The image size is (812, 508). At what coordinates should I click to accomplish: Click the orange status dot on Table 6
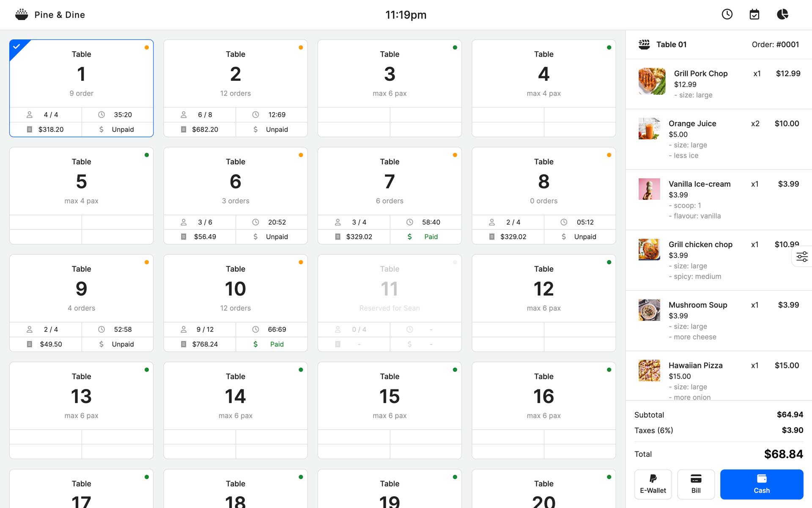coord(301,155)
